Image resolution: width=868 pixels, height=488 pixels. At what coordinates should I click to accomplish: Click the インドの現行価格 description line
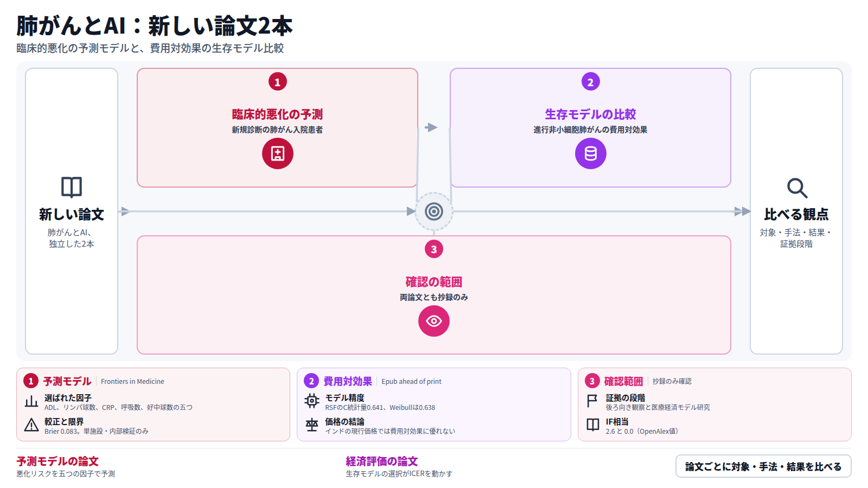point(390,432)
